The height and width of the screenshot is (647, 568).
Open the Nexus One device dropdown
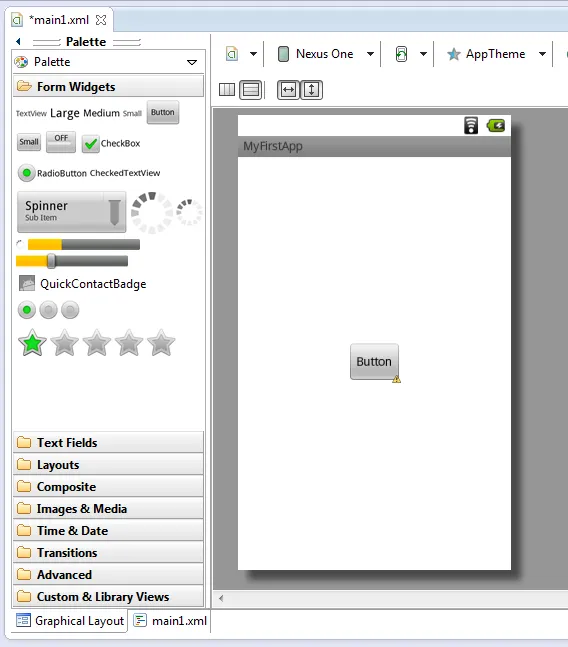click(x=370, y=54)
